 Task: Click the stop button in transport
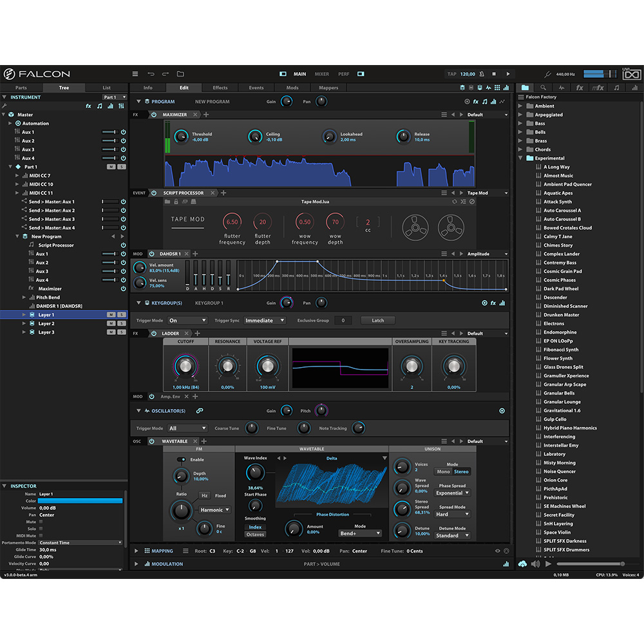(x=494, y=74)
